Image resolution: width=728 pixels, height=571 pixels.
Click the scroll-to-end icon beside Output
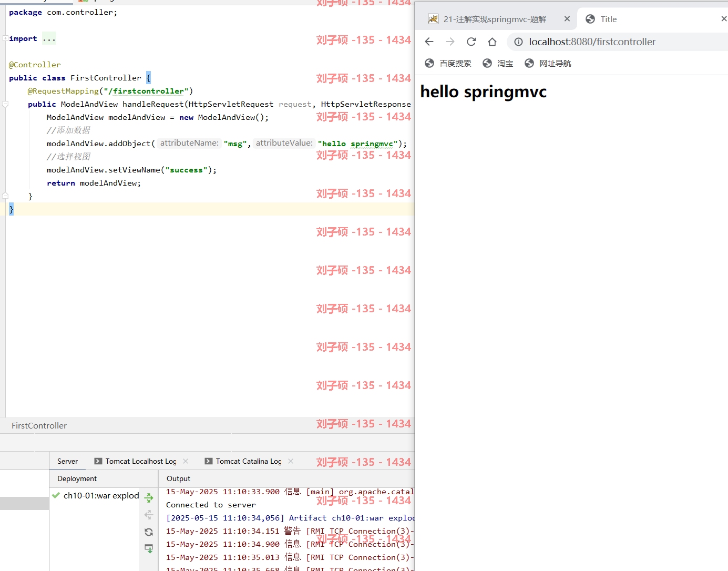[x=149, y=549]
